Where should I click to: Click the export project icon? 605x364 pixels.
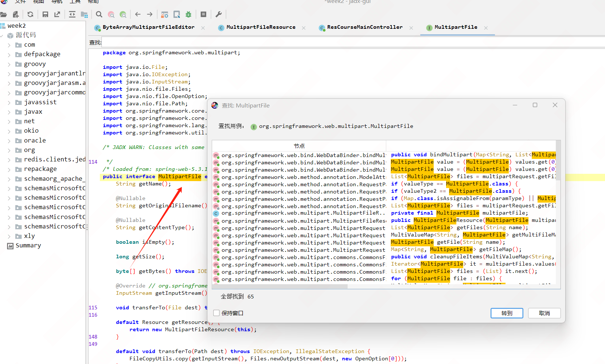click(57, 15)
